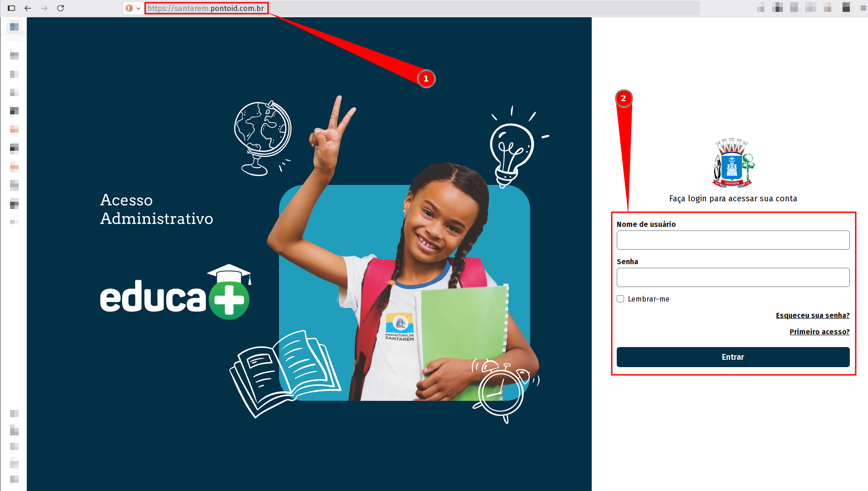The width and height of the screenshot is (868, 491).
Task: Focus the Senha password field
Action: click(x=733, y=277)
